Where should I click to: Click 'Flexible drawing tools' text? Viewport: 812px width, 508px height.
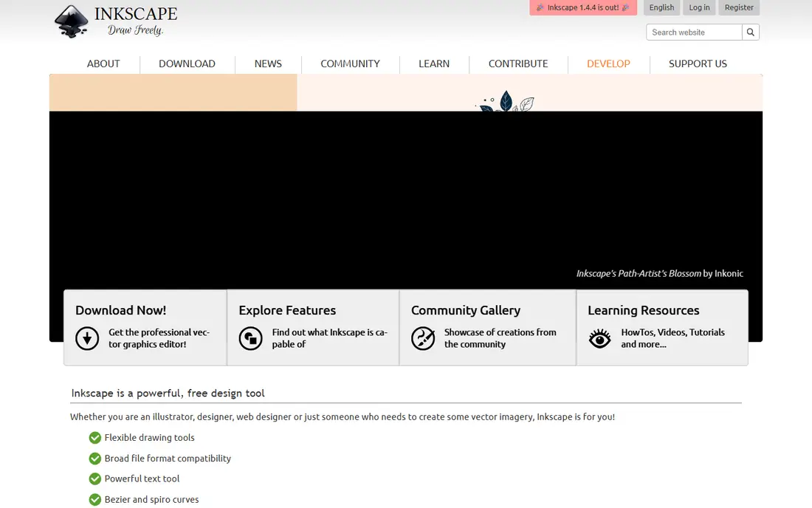(150, 438)
